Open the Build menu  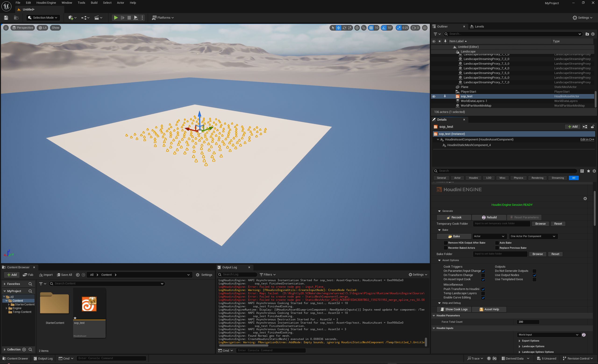pos(94,3)
